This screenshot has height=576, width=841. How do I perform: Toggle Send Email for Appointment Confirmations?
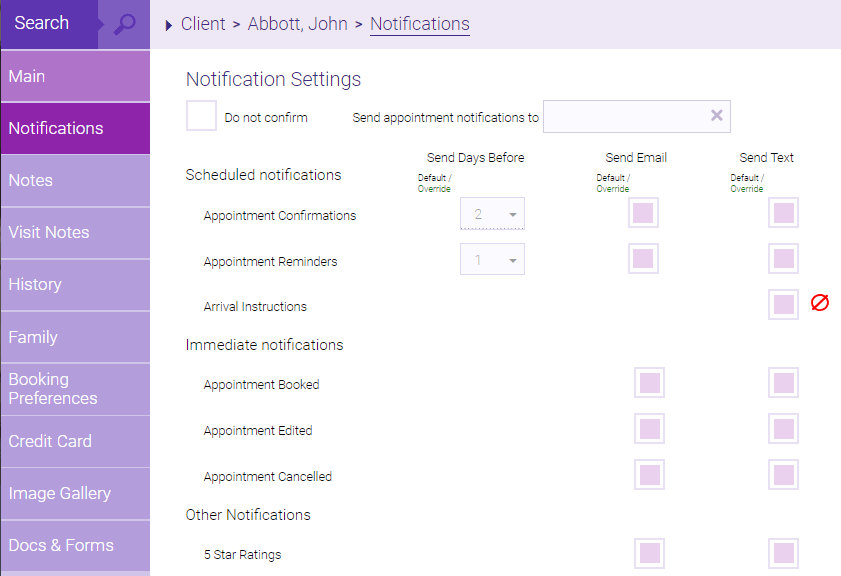[x=643, y=213]
